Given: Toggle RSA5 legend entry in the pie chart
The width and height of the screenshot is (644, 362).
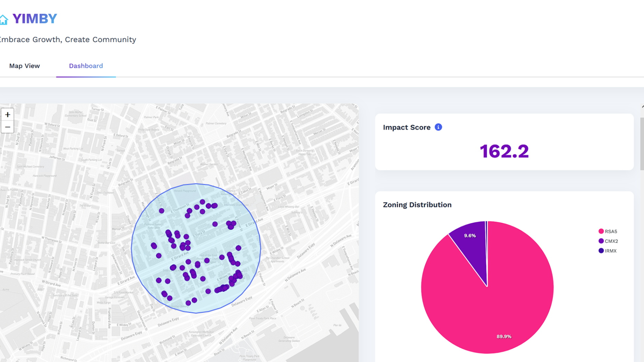Looking at the screenshot, I should click(608, 231).
